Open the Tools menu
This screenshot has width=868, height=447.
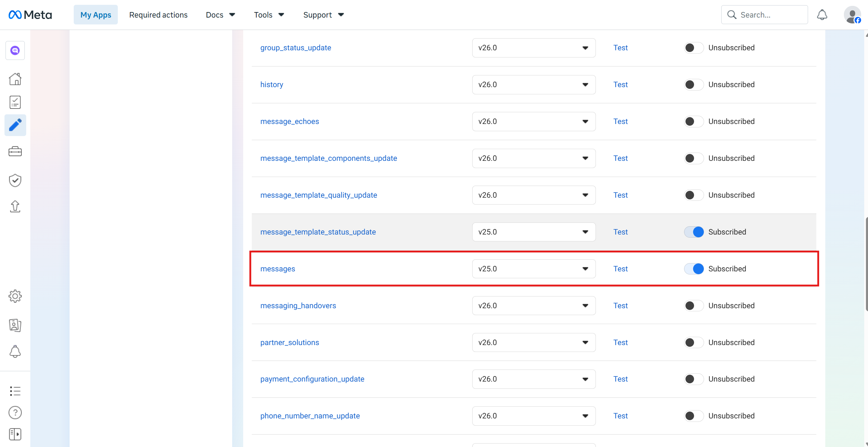click(269, 15)
